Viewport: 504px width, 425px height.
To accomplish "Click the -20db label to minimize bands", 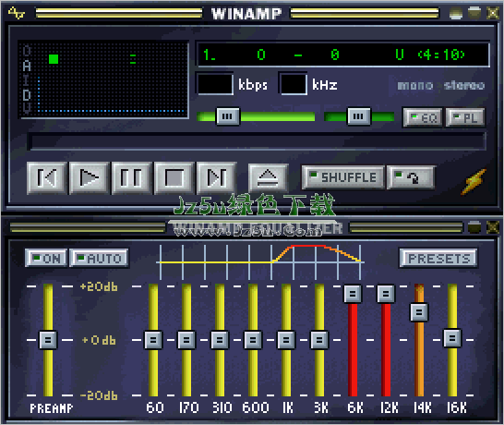I will (99, 395).
